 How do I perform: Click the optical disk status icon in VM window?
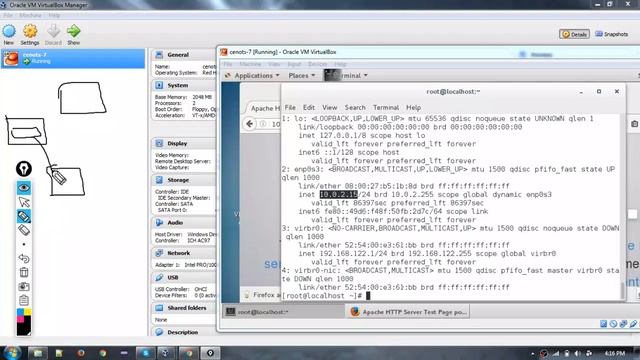(x=613, y=324)
